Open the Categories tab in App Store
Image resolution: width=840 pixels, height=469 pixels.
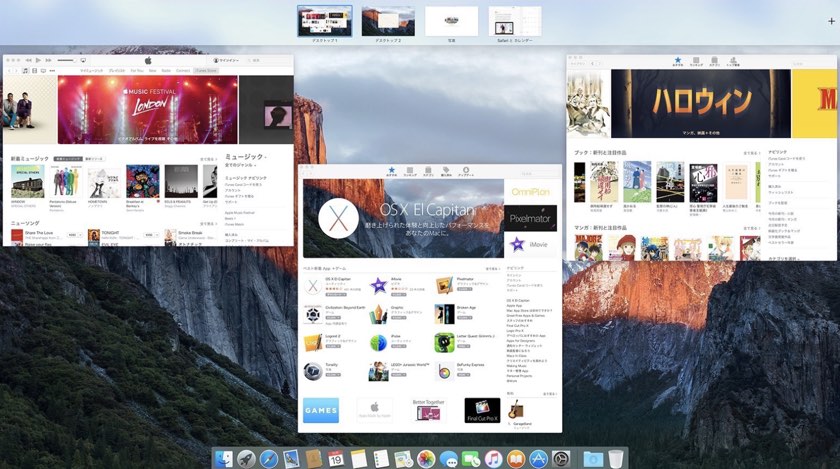click(x=428, y=172)
